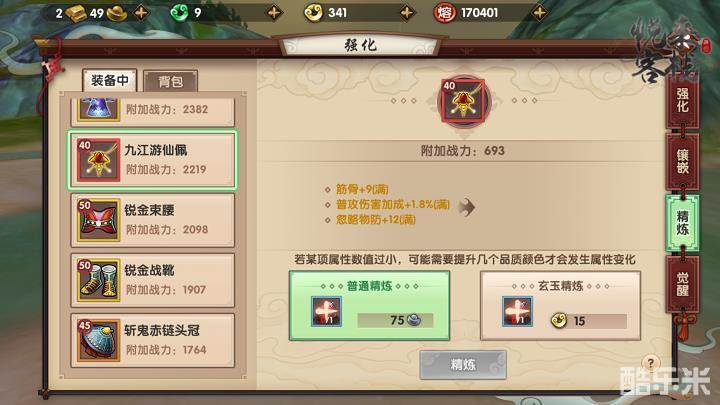Viewport: 720px width, 405px height.
Task: Switch to the 装备中 tab
Action: tap(110, 80)
